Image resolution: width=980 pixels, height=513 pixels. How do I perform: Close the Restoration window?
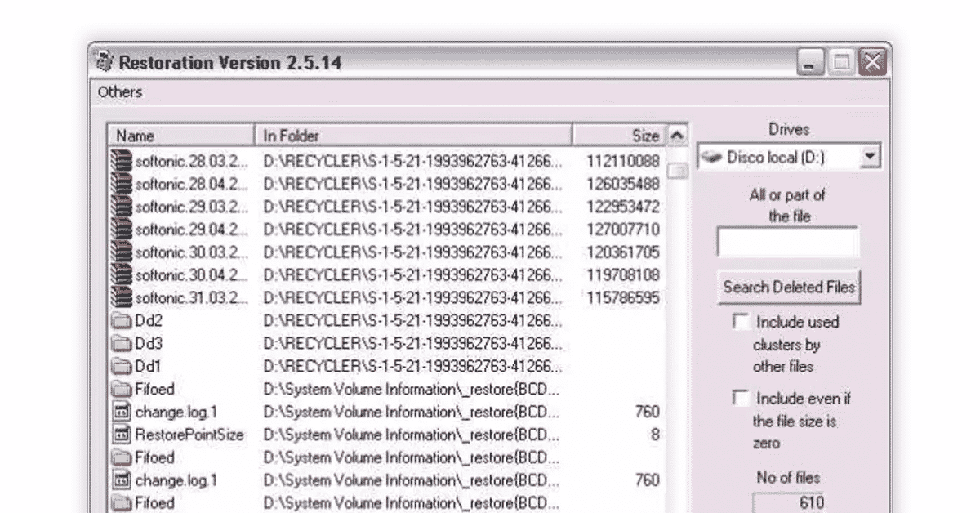coord(873,63)
